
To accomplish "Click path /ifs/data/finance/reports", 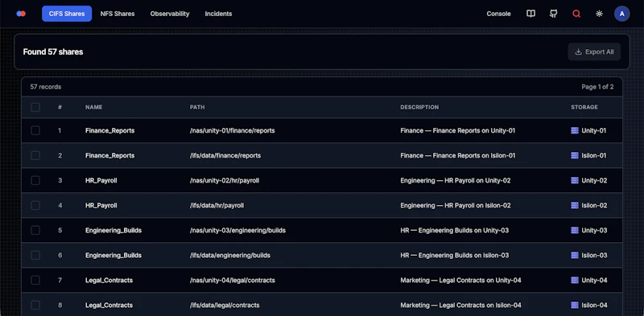I will click(225, 155).
